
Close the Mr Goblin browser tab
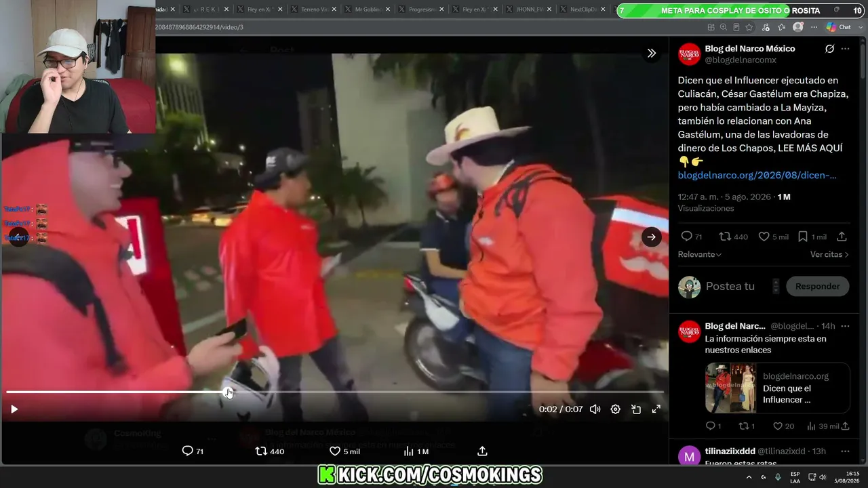click(x=388, y=9)
